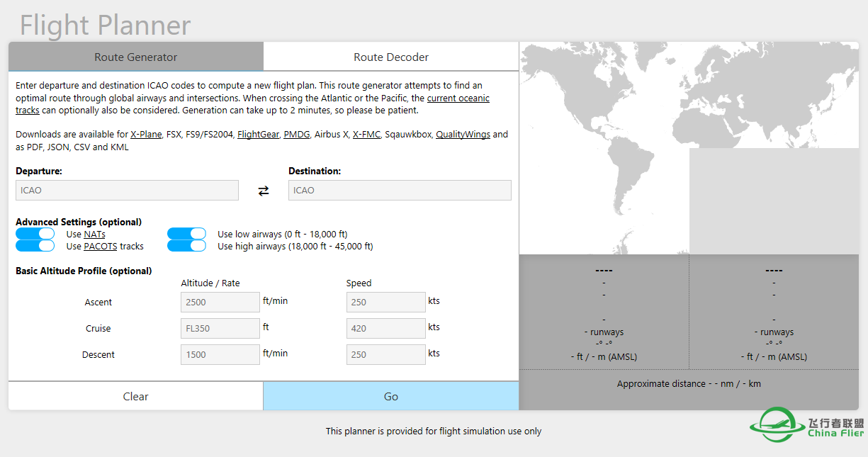Image resolution: width=868 pixels, height=457 pixels.
Task: Select the Route Generator tab
Action: tap(136, 57)
